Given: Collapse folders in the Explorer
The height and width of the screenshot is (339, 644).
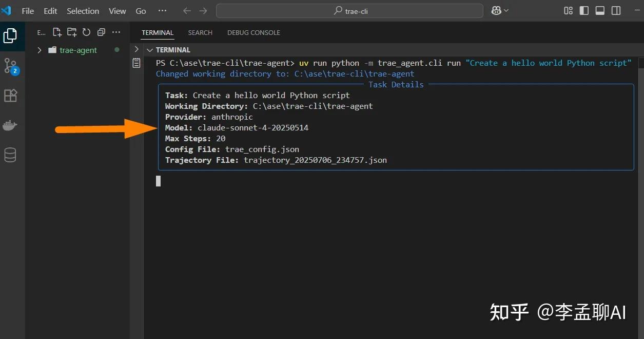Looking at the screenshot, I should coord(100,32).
